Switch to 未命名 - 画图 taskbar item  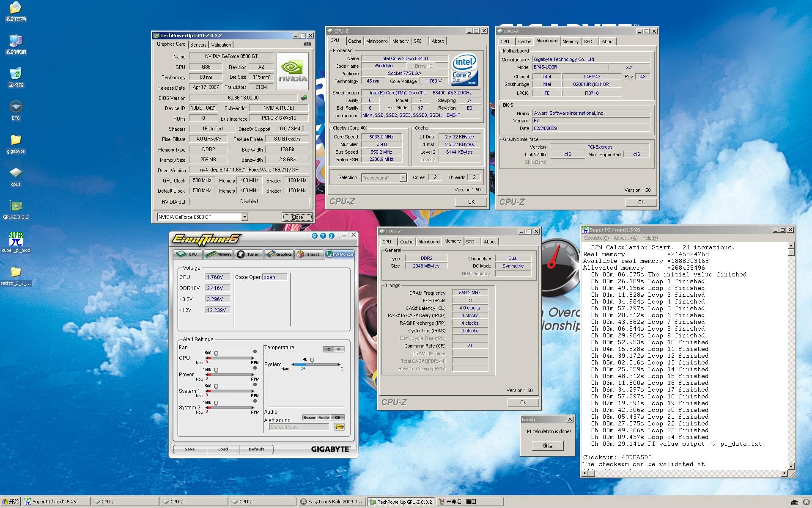tap(470, 502)
